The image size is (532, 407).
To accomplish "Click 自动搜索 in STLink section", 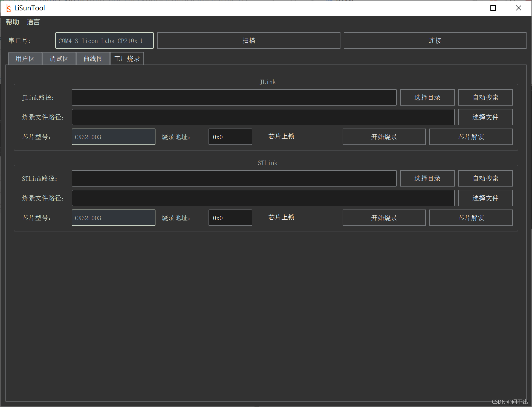I will tap(485, 178).
